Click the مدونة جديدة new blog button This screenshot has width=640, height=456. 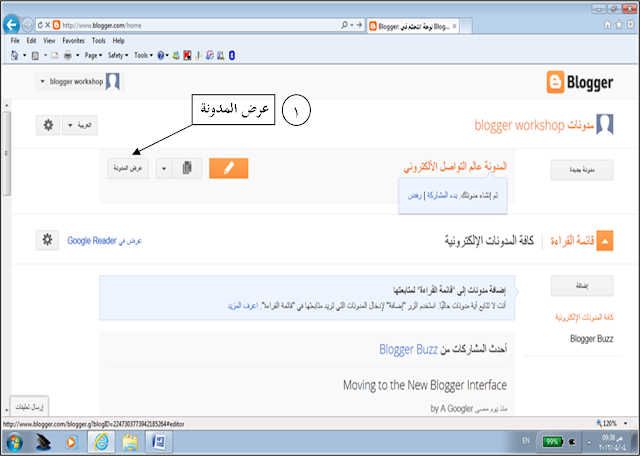pos(582,170)
